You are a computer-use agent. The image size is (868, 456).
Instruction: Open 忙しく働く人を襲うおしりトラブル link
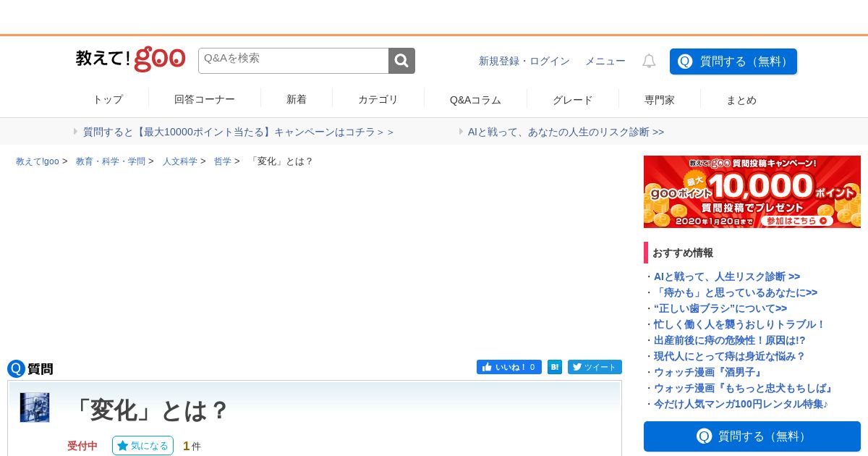click(739, 324)
